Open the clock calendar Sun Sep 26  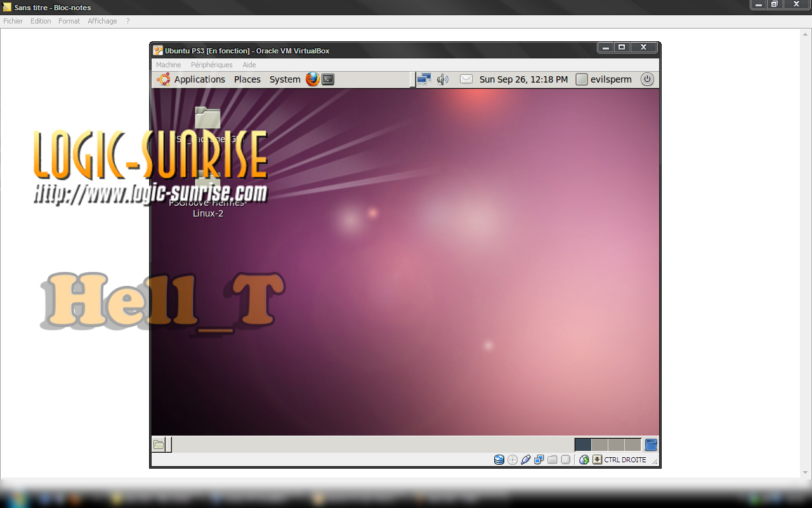click(524, 79)
